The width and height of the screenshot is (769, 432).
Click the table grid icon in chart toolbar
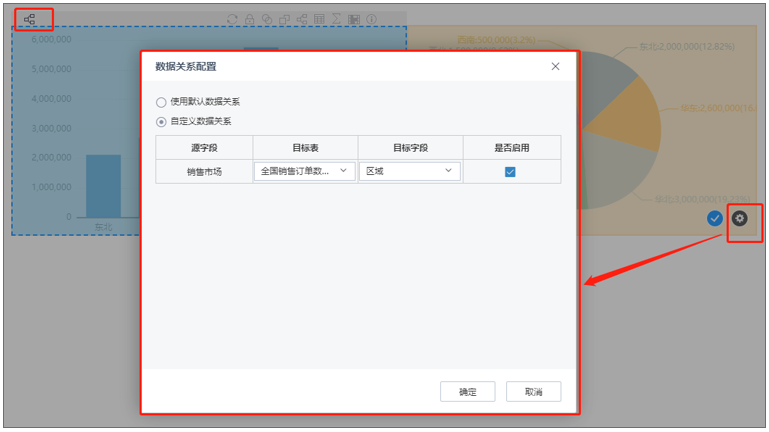pyautogui.click(x=319, y=19)
